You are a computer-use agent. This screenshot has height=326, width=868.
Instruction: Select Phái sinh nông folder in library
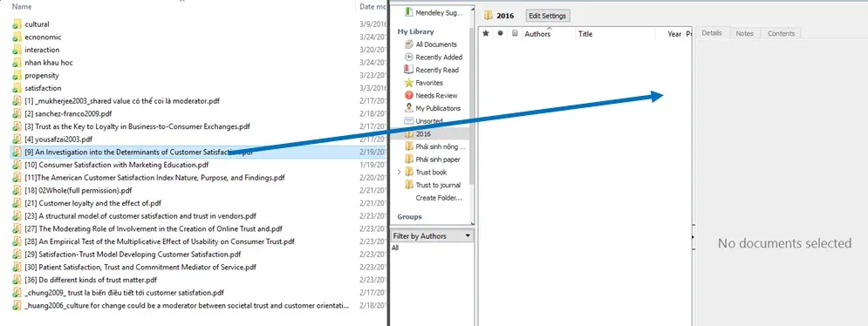tap(441, 146)
